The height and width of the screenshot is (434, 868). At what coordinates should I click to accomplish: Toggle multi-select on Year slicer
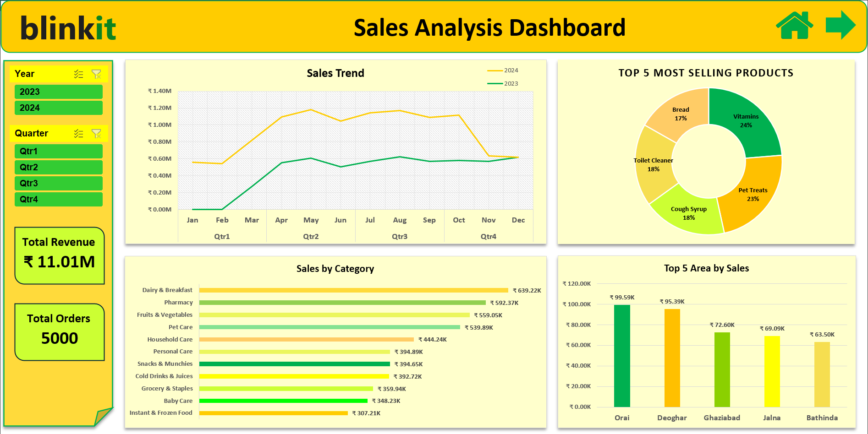(x=79, y=74)
